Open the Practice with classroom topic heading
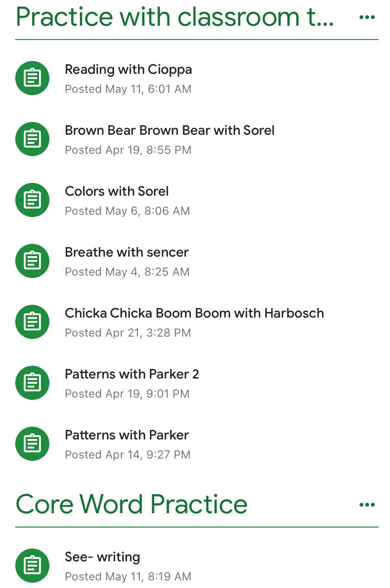This screenshot has height=588, width=390. point(175,17)
